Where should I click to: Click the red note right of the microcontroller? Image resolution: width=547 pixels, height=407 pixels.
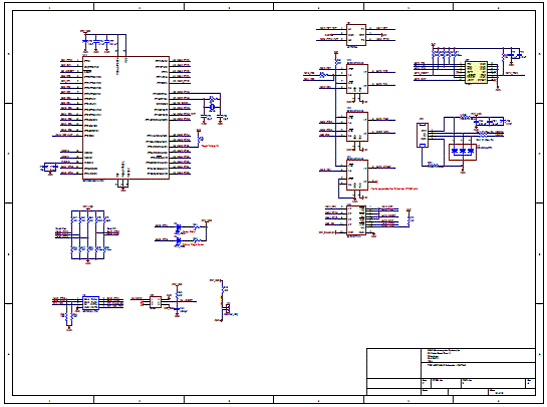pos(210,146)
